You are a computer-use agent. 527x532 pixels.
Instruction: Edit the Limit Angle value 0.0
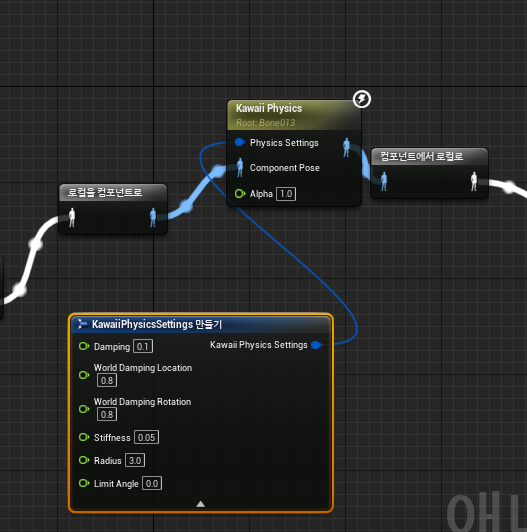point(152,483)
